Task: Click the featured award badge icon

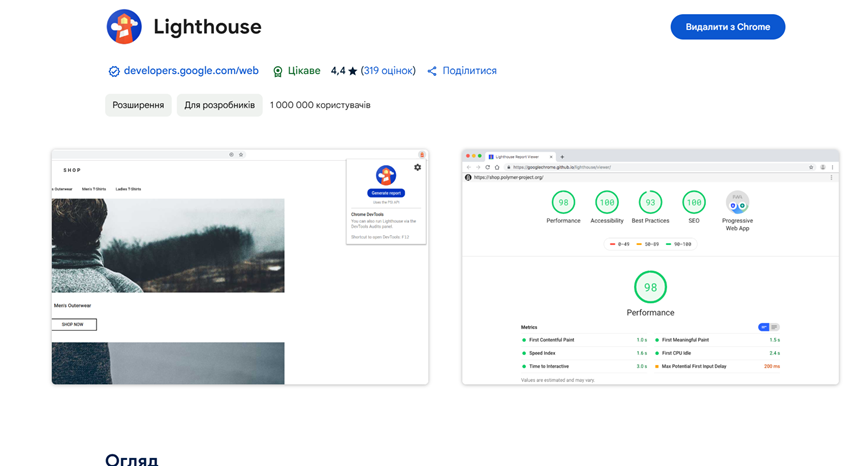Action: (x=278, y=72)
